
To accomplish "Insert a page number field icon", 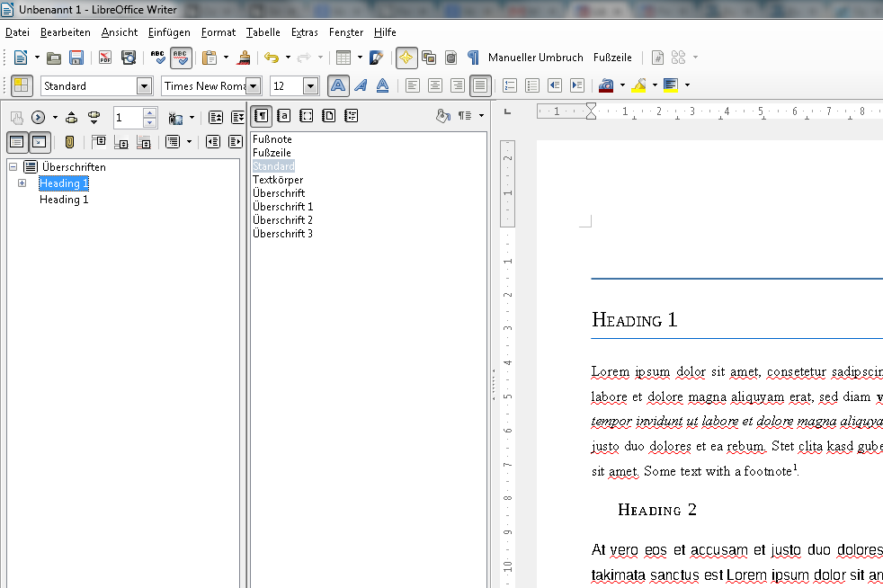I will [657, 58].
